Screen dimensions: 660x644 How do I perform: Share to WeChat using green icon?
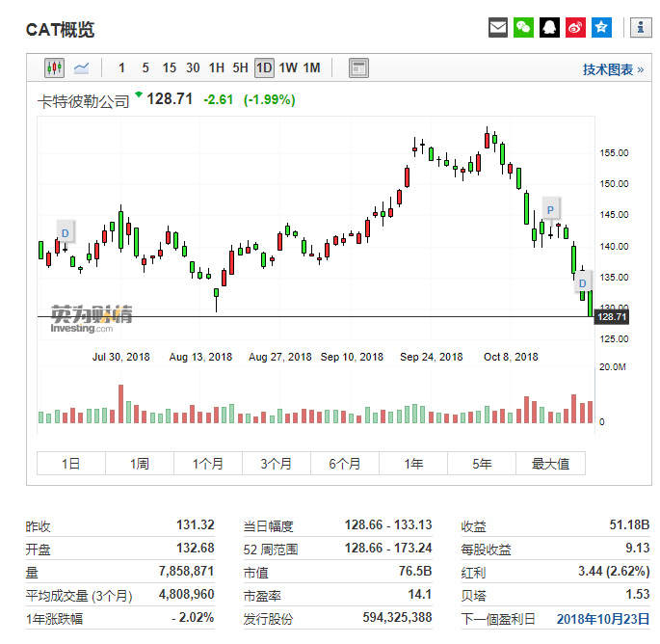click(x=523, y=27)
